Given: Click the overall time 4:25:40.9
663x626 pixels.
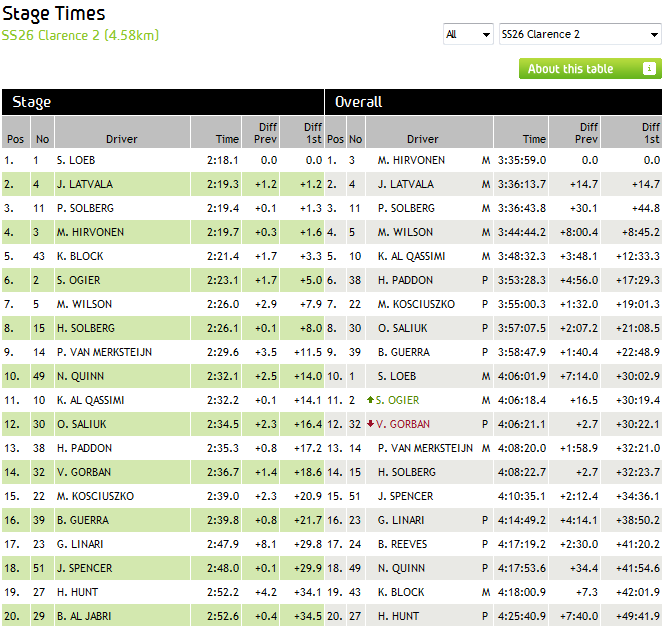Looking at the screenshot, I should click(522, 616).
